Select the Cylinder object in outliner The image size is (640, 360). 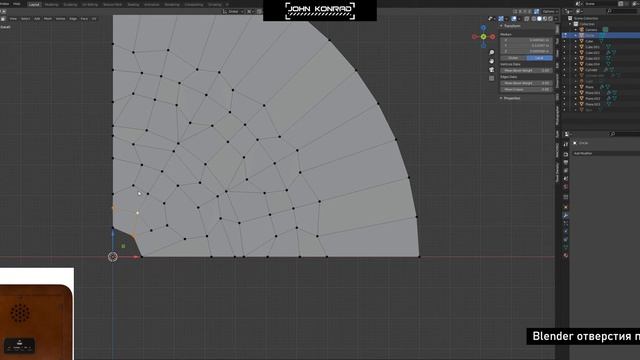click(x=591, y=70)
